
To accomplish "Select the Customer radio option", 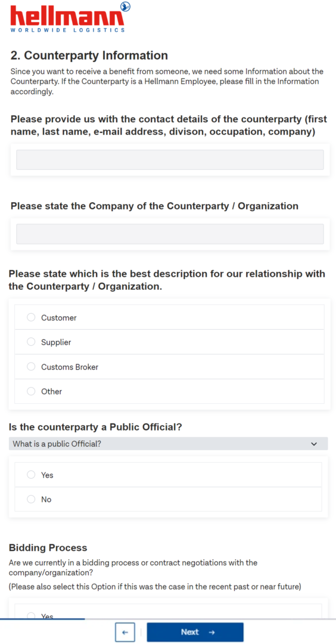I will pyautogui.click(x=31, y=317).
